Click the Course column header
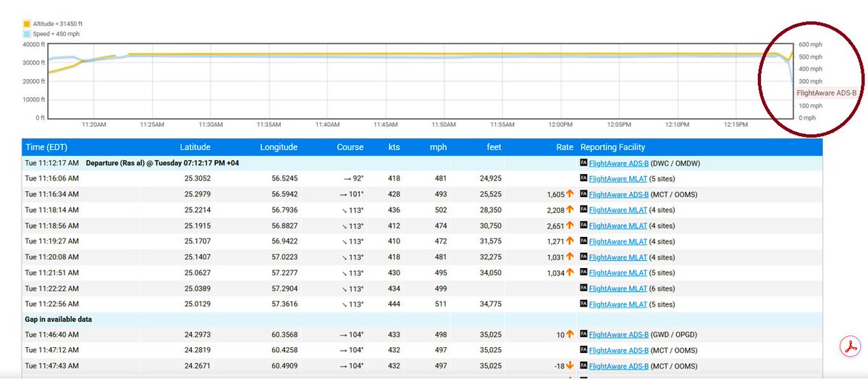868x379 pixels. (350, 147)
